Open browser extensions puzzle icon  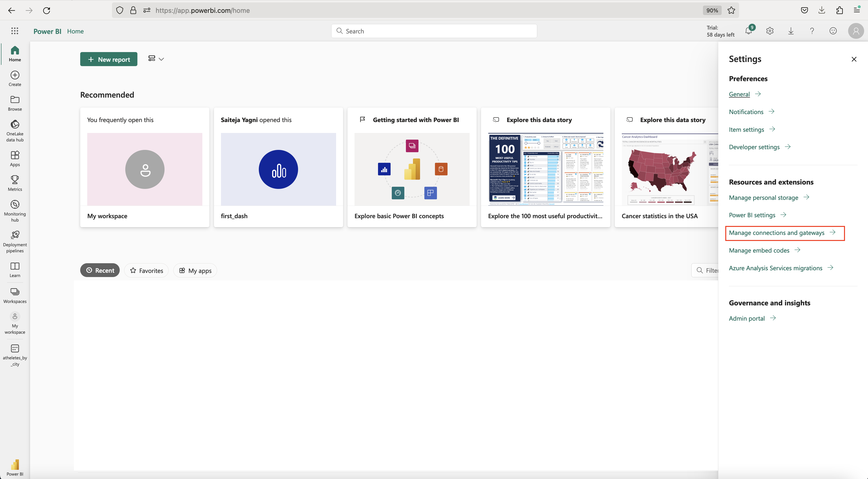point(839,10)
